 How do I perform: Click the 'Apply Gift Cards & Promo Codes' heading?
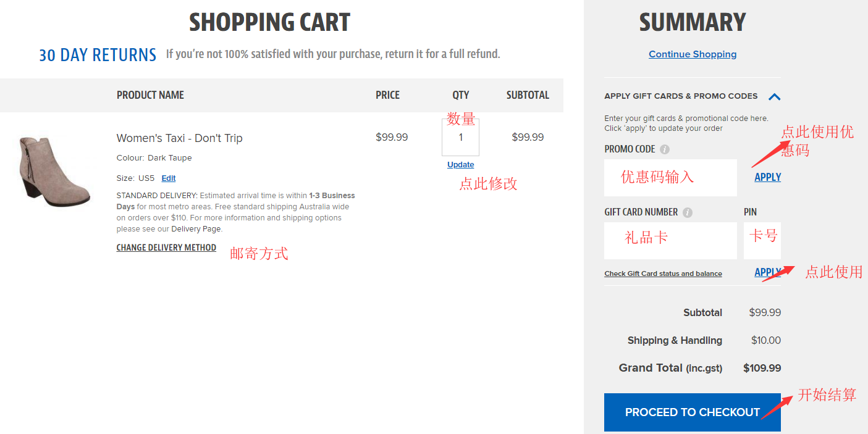point(681,96)
